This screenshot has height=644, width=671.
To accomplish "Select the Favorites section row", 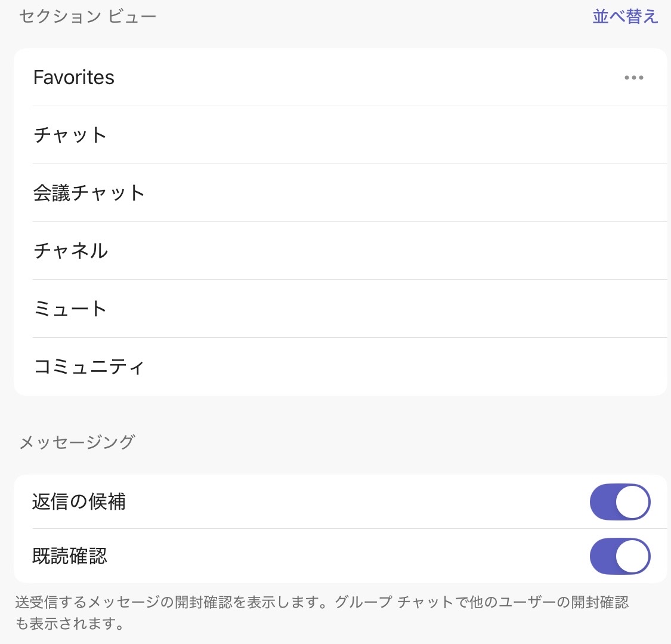I will tap(341, 78).
